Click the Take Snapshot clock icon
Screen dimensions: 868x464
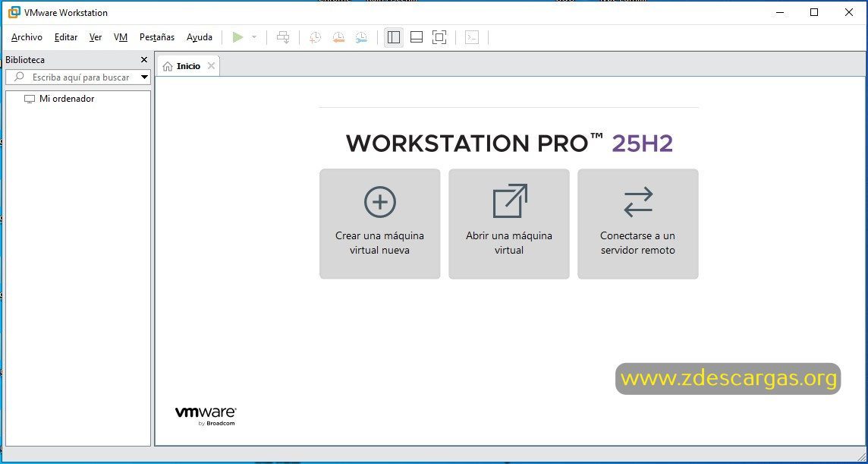(x=315, y=37)
